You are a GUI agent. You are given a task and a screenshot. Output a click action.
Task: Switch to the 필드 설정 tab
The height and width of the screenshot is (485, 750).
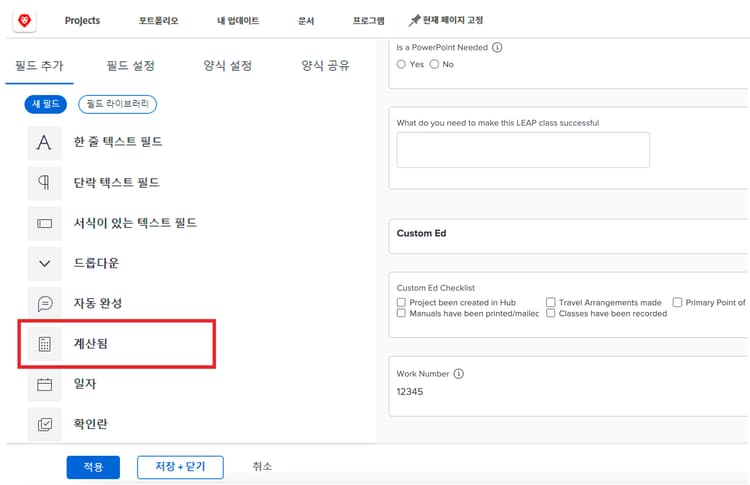coord(131,66)
